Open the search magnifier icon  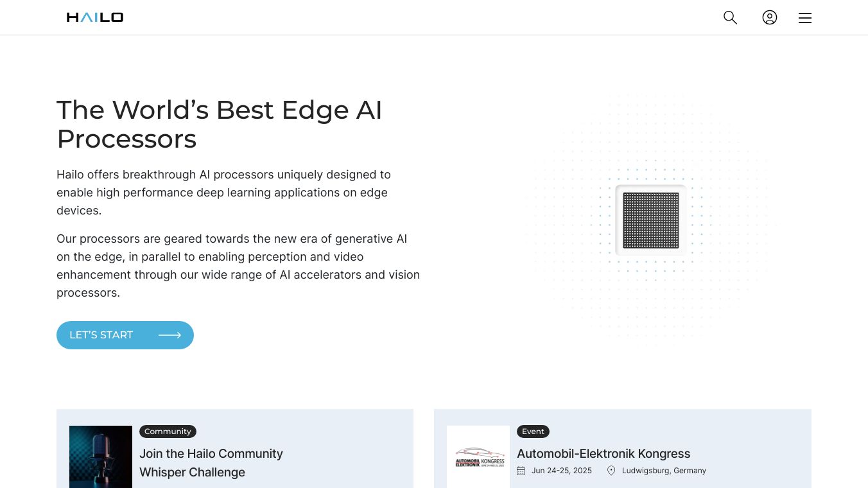(730, 17)
